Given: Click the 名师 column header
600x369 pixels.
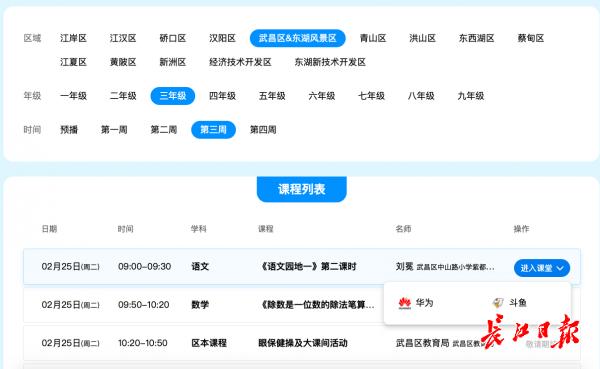Looking at the screenshot, I should click(x=403, y=229).
